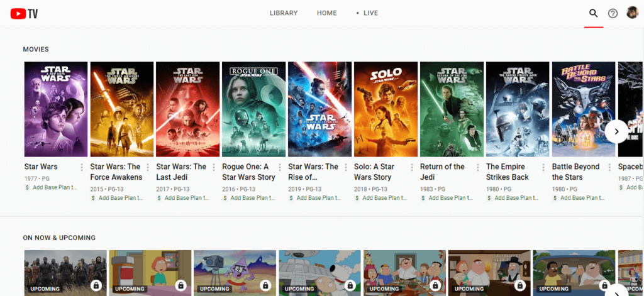The height and width of the screenshot is (296, 644).
Task: Click Add Base Plan under Solo
Action: [385, 198]
